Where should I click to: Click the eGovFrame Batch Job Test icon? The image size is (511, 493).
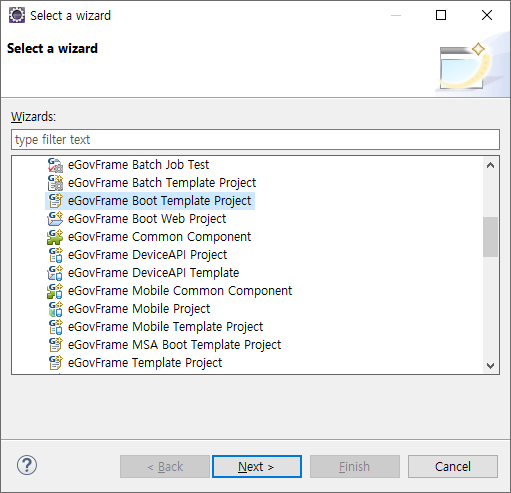[x=55, y=165]
